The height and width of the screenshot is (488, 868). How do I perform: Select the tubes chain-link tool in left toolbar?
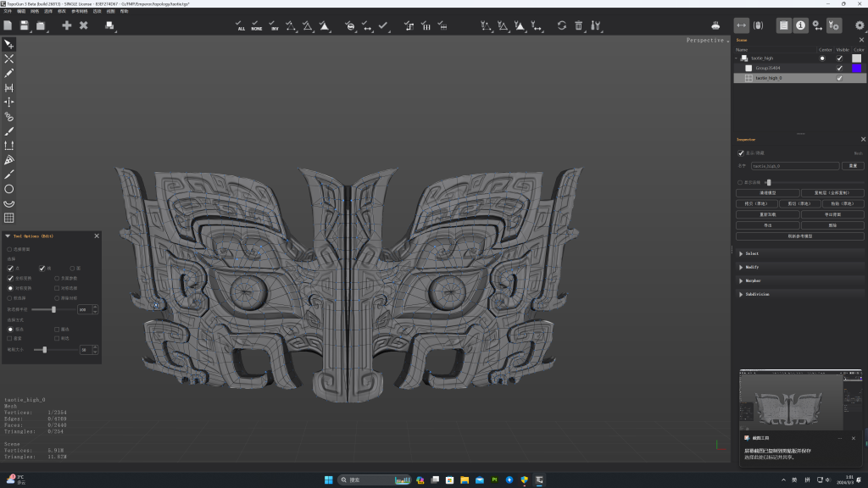point(8,117)
